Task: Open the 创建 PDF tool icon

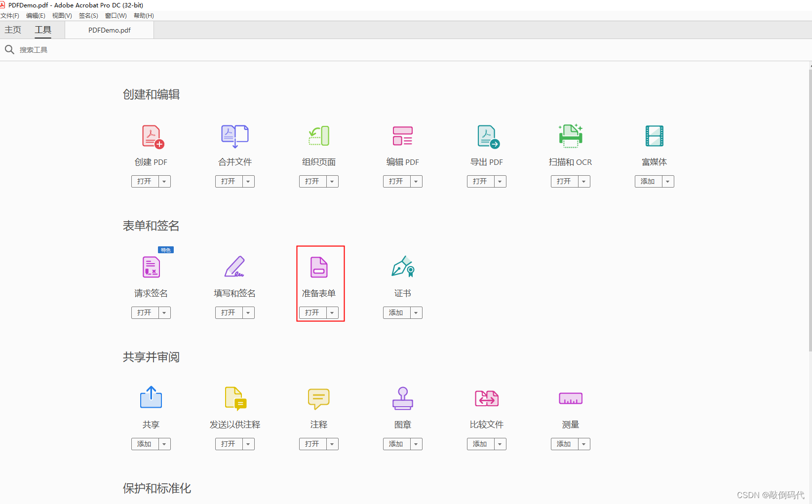Action: (x=153, y=137)
